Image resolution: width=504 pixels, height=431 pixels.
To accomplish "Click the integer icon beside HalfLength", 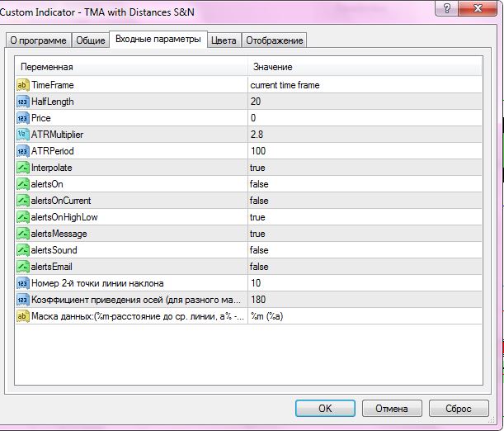I will (x=22, y=102).
